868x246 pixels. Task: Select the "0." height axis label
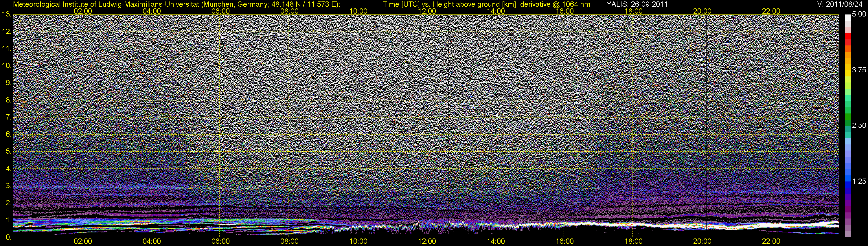click(8, 237)
